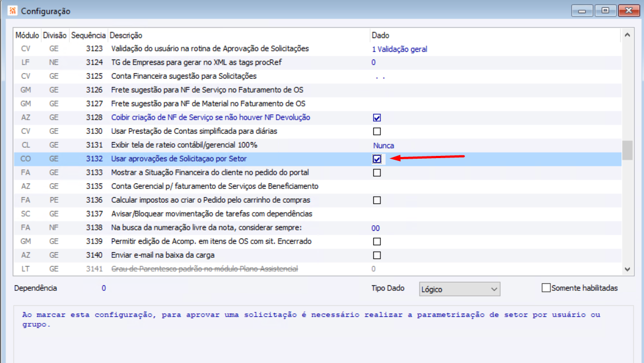
Task: Uncheck the checkbox for sequence 3128
Action: coord(376,117)
